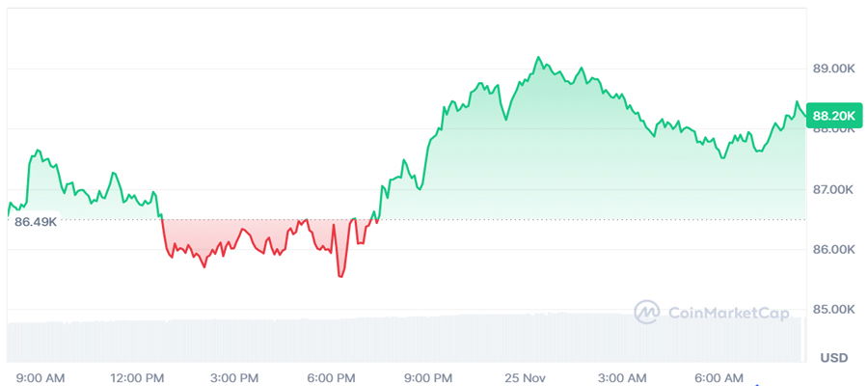Select the 3:00 AM time axis label
This screenshot has width=868, height=386.
click(622, 377)
